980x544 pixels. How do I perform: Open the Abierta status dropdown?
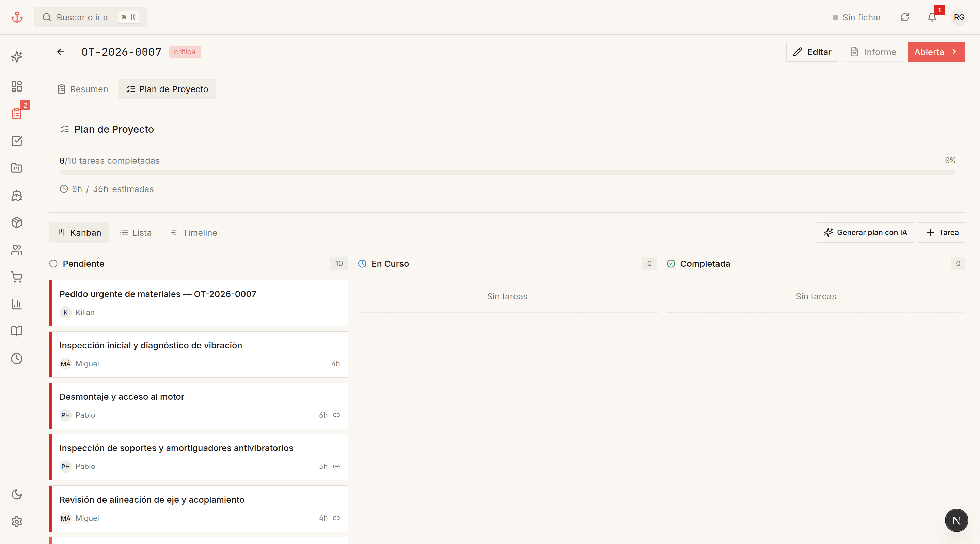click(x=936, y=52)
